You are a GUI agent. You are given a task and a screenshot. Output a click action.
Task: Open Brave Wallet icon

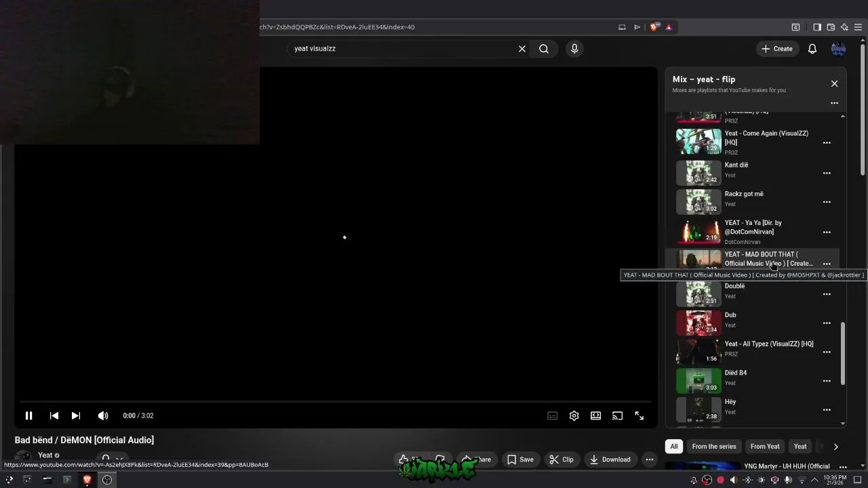click(x=831, y=27)
